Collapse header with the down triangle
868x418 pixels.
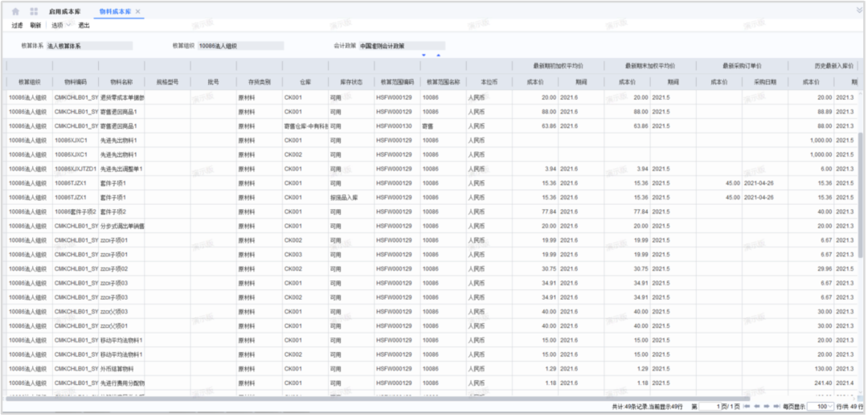tap(424, 55)
